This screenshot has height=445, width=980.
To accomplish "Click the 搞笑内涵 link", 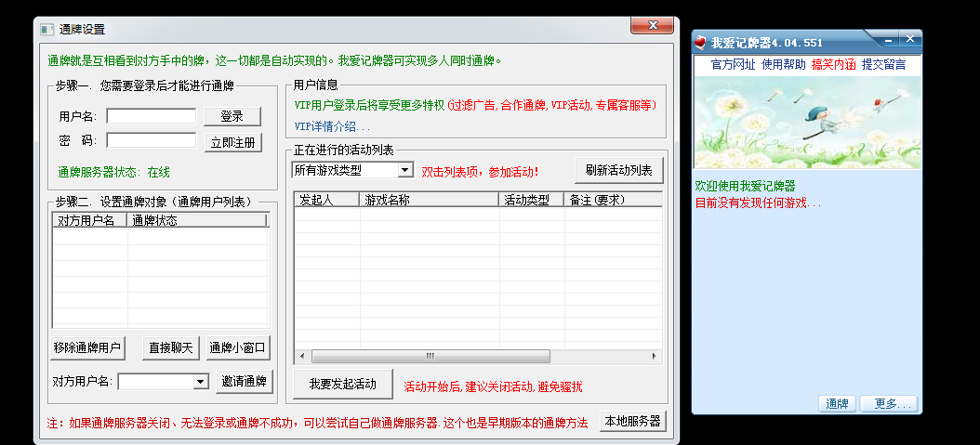I will point(833,64).
